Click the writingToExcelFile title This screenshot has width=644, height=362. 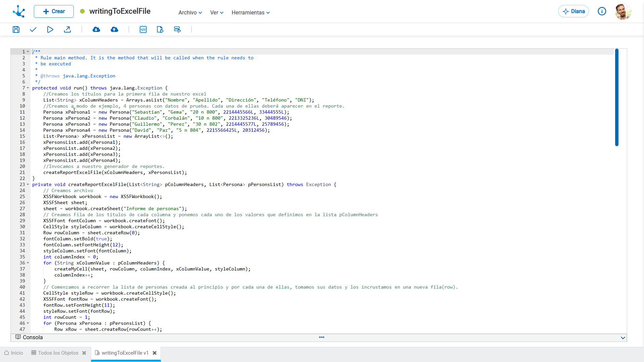[120, 11]
